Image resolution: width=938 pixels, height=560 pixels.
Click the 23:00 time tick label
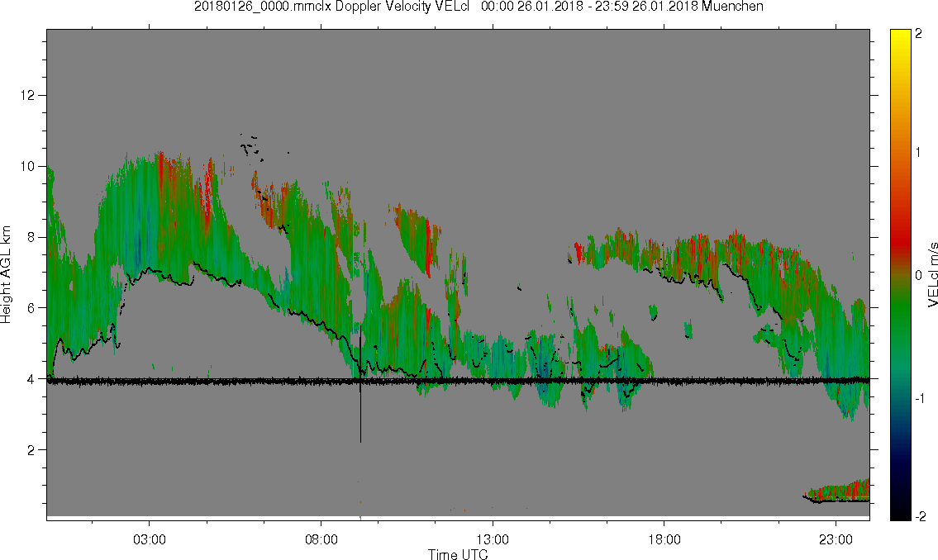836,539
